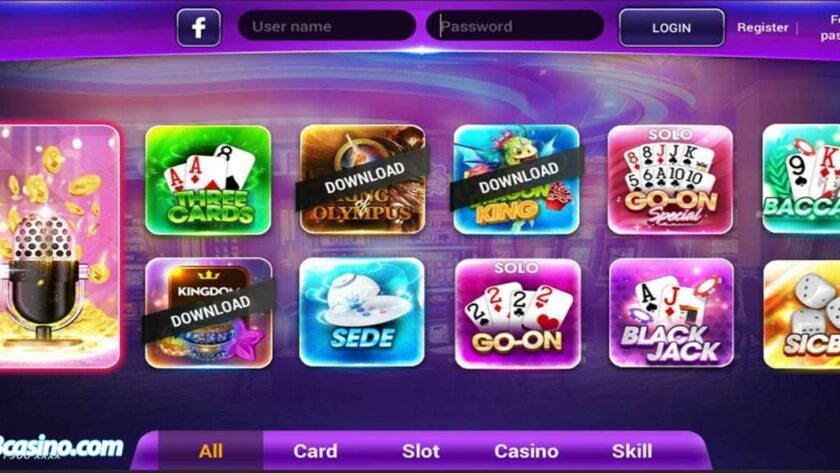The height and width of the screenshot is (473, 840).
Task: Select the All games tab
Action: pyautogui.click(x=211, y=451)
